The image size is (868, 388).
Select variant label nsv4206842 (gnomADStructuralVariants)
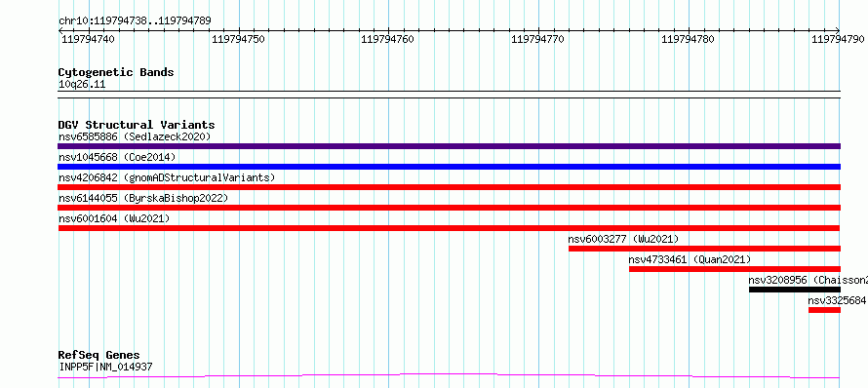(167, 177)
